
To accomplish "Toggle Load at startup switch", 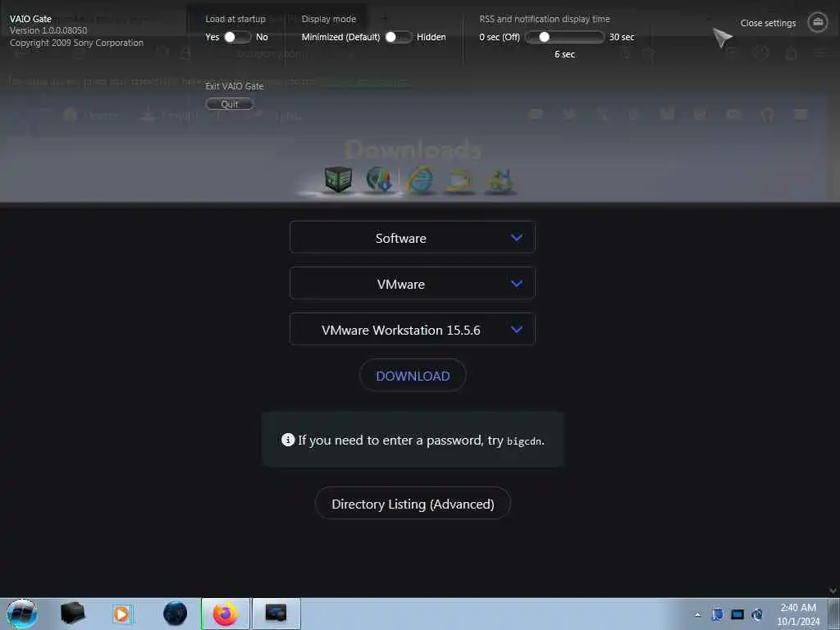I will pos(237,37).
